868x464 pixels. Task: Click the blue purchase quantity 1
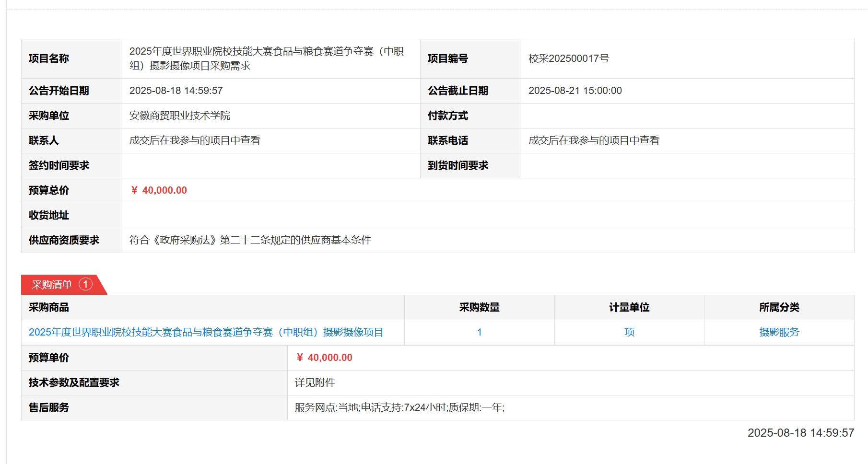point(479,332)
